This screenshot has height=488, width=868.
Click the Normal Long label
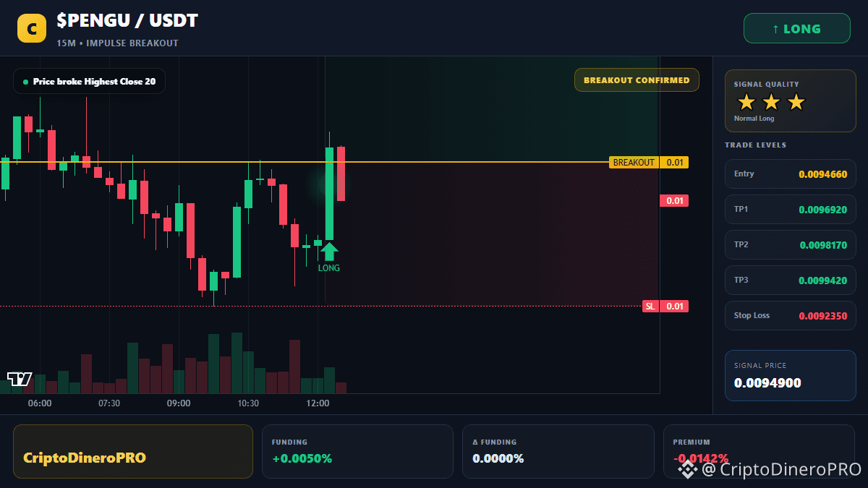[754, 119]
